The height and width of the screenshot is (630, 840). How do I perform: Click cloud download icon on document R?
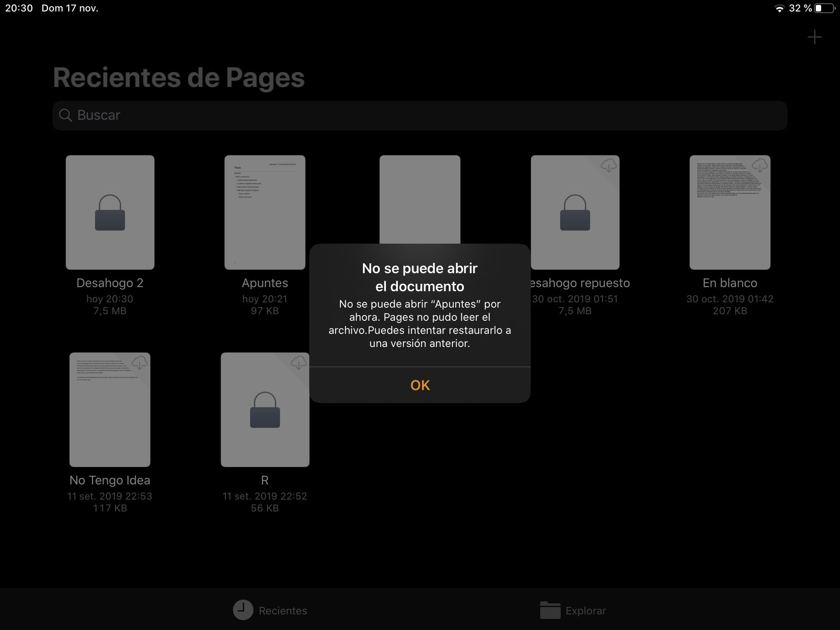click(299, 363)
